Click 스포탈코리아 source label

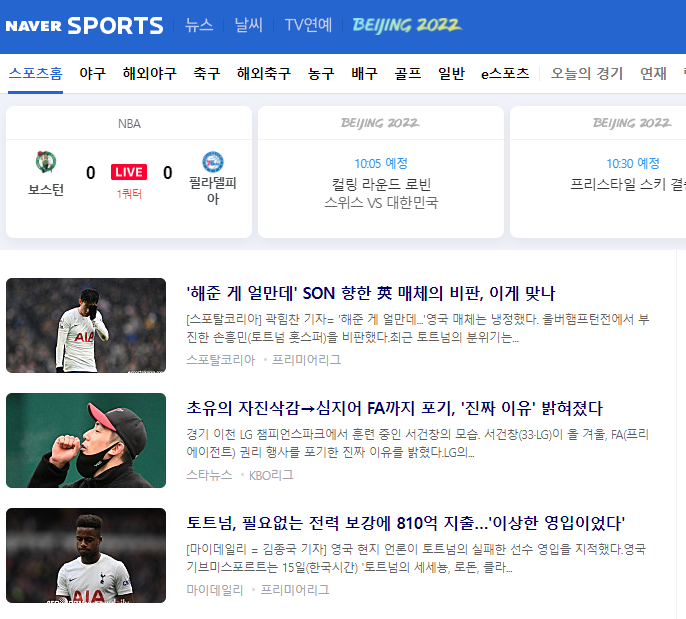[x=220, y=360]
